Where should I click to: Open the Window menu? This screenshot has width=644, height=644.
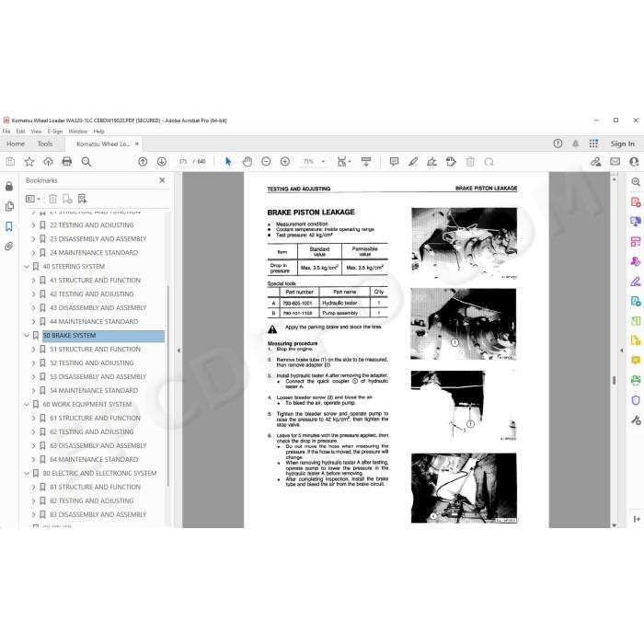click(78, 132)
